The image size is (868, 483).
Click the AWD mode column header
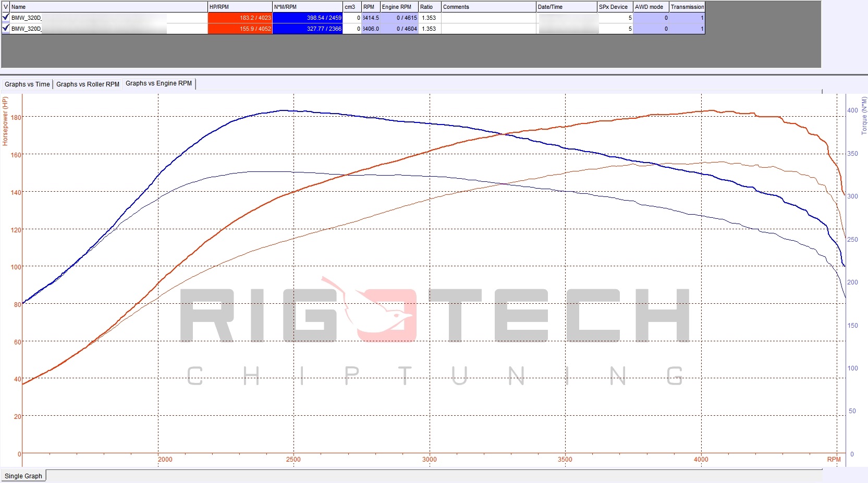[x=651, y=7]
